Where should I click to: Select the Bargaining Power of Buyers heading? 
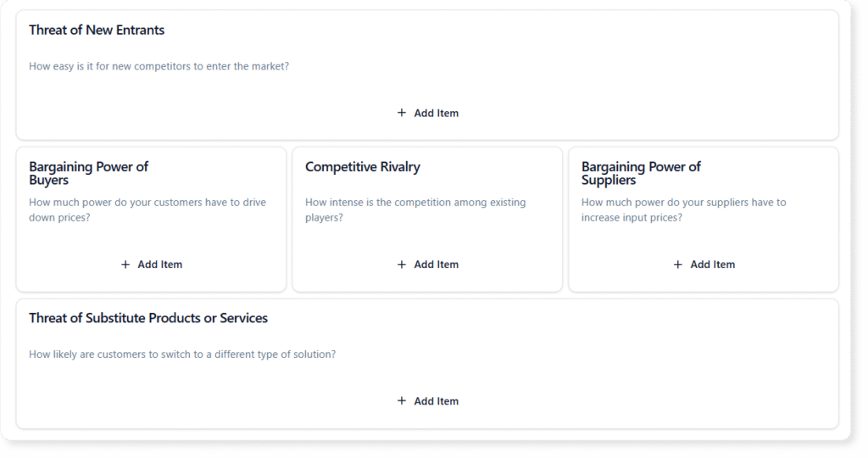click(88, 173)
